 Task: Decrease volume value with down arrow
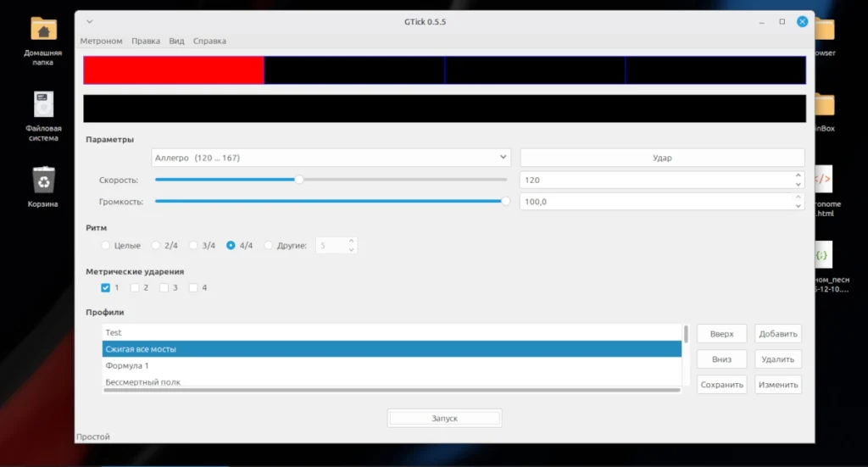point(798,206)
